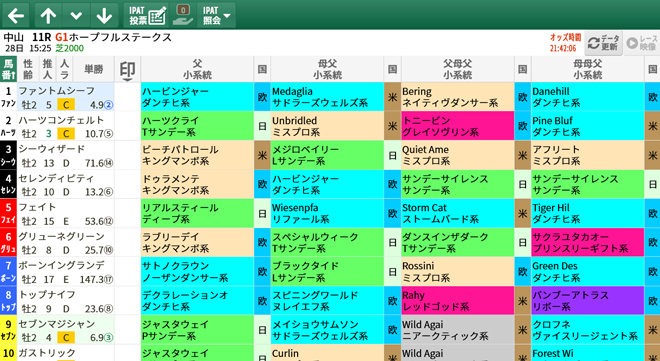
Task: Click C rank badge for ハーツコンチェルト
Action: pyautogui.click(x=66, y=133)
